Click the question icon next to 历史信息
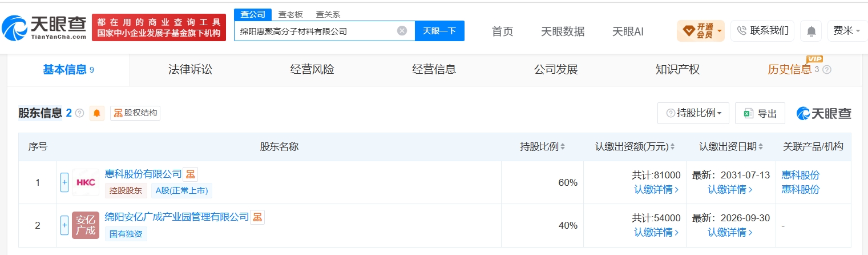 827,70
